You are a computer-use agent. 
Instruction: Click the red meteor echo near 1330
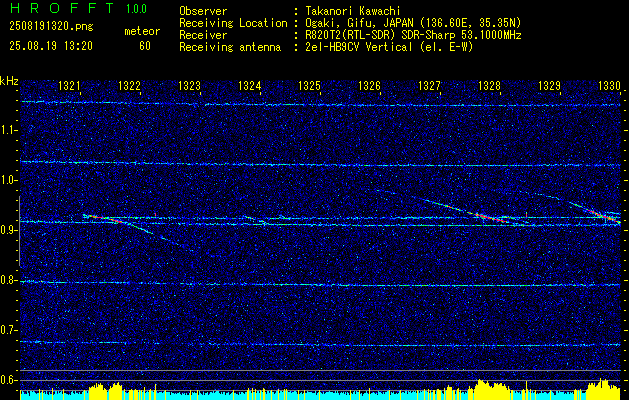tap(605, 216)
